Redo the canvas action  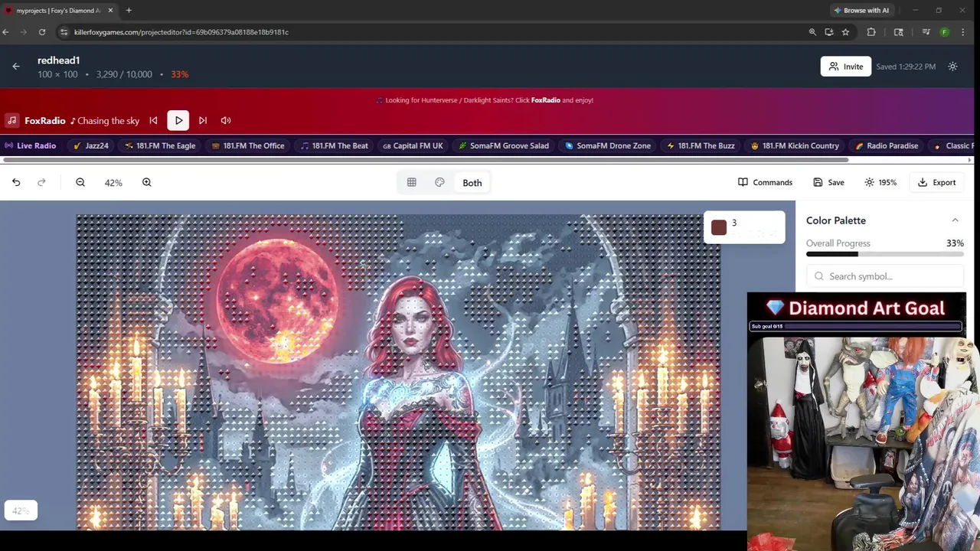41,182
